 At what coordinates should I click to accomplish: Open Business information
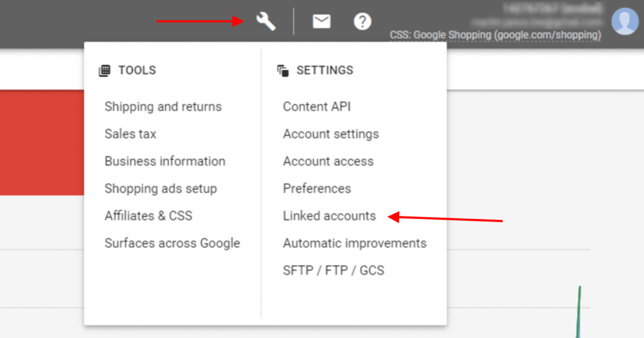pos(165,161)
